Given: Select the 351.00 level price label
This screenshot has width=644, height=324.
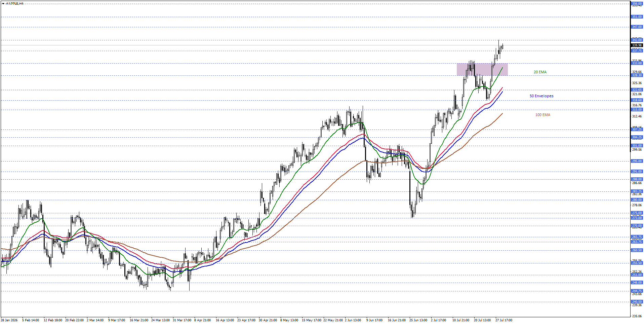Looking at the screenshot, I should [x=637, y=17].
